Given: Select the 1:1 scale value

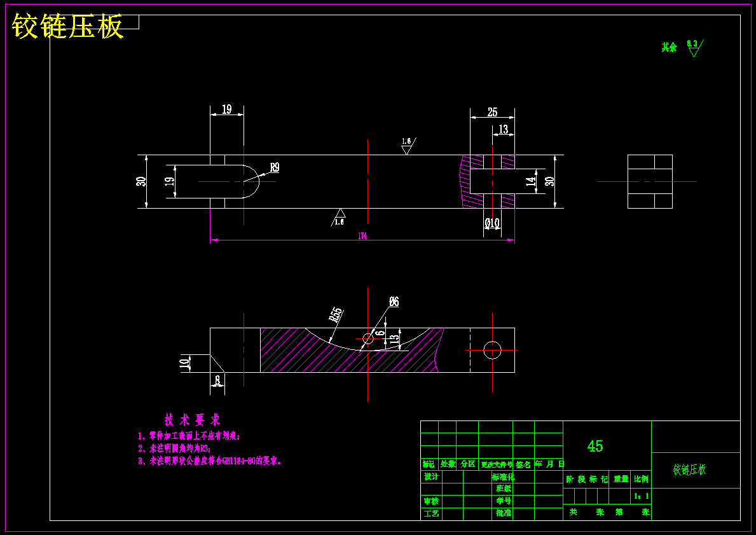Looking at the screenshot, I should pos(642,496).
